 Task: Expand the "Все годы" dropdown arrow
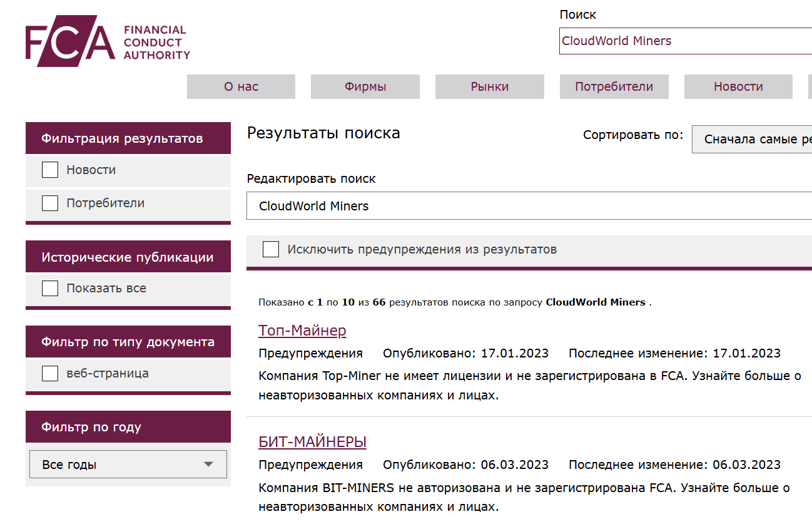click(209, 464)
